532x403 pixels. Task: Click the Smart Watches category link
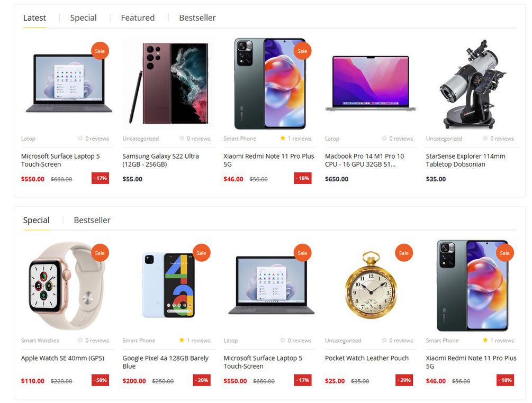(x=40, y=340)
